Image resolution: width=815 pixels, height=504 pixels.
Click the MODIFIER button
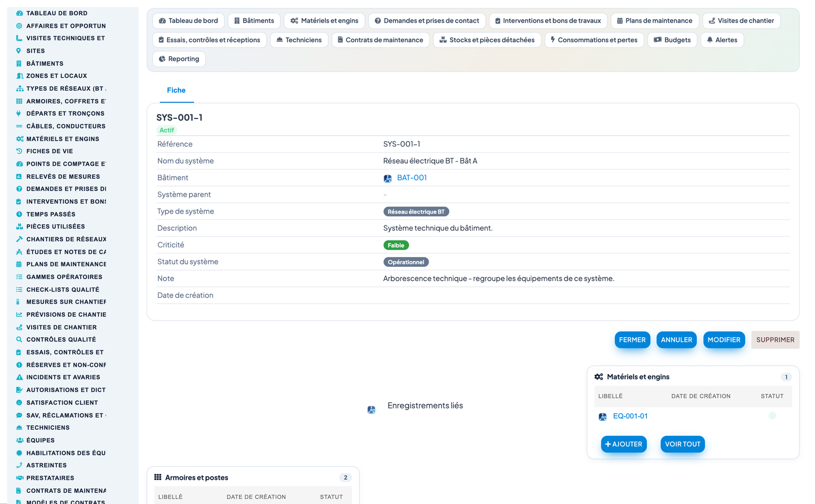point(724,340)
